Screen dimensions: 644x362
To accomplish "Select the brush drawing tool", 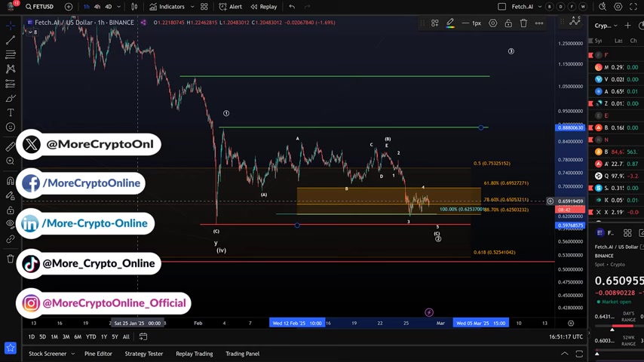I will (x=11, y=98).
